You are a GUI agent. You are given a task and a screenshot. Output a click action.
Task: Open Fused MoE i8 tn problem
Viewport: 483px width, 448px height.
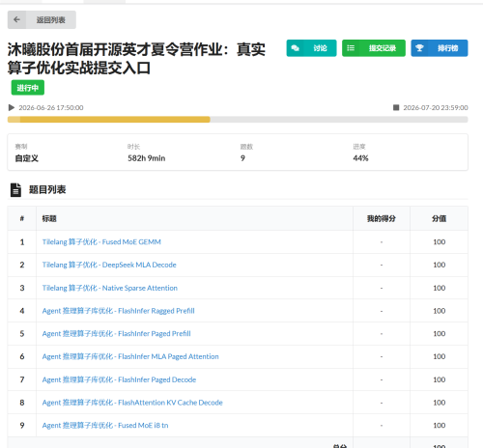(x=105, y=425)
